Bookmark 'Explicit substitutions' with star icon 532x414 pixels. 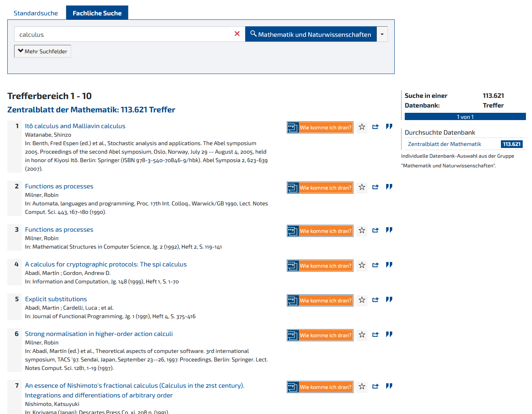coord(362,300)
